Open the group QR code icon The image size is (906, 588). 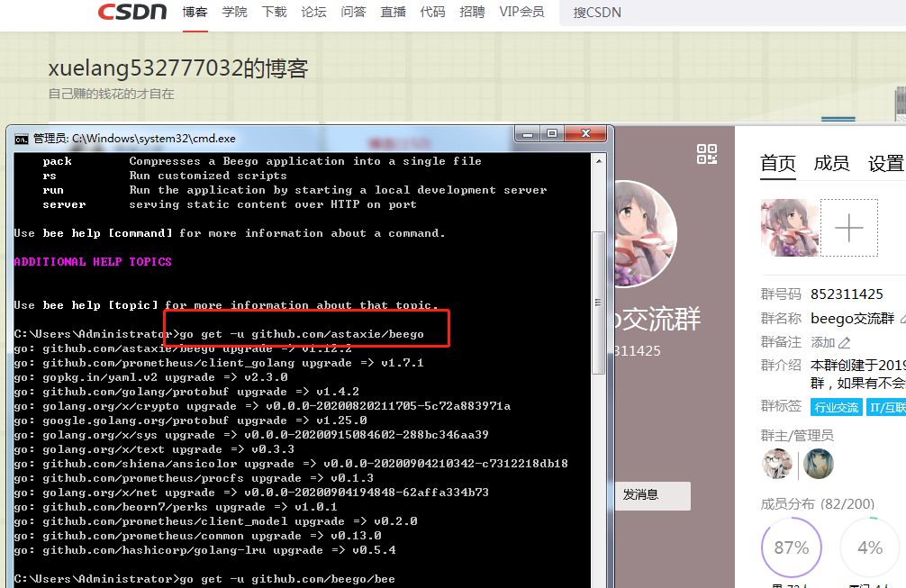707,154
